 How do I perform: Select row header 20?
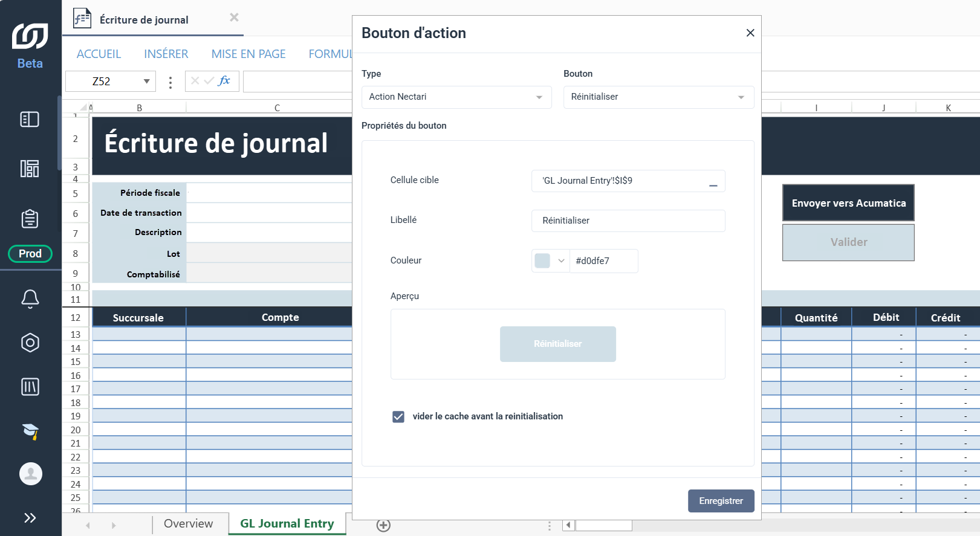[76, 430]
